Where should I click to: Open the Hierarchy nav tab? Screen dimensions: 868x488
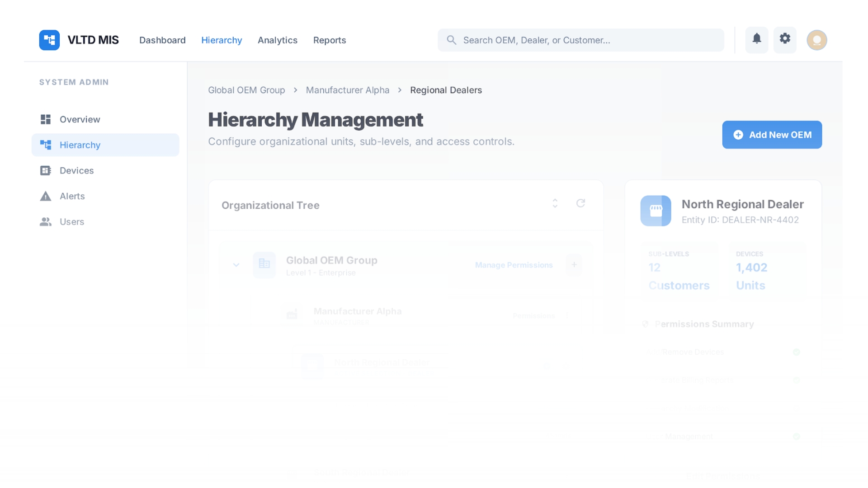pos(222,40)
